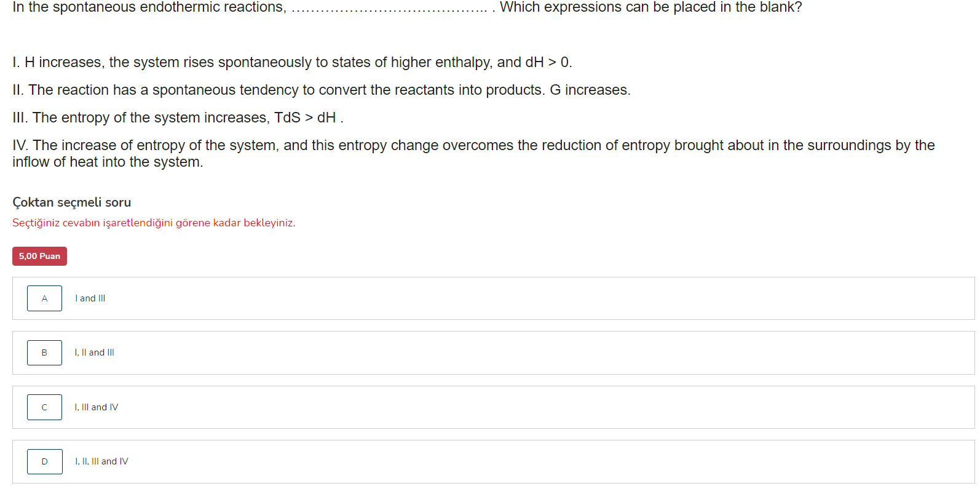This screenshot has height=486, width=980.
Task: Click the question text about endothermic reactions
Action: [406, 7]
